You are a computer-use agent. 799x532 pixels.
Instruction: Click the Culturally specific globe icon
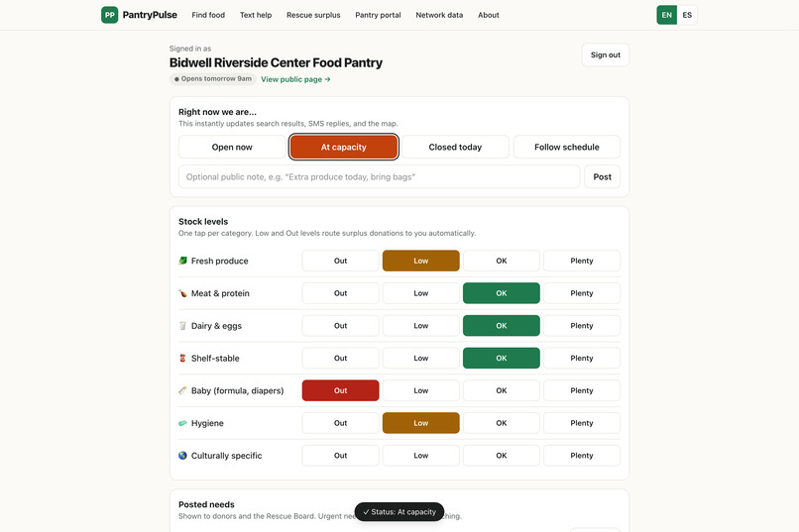(x=183, y=456)
